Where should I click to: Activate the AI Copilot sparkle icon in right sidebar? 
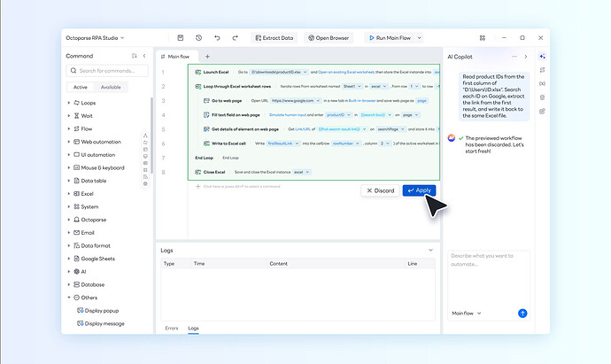click(x=542, y=57)
